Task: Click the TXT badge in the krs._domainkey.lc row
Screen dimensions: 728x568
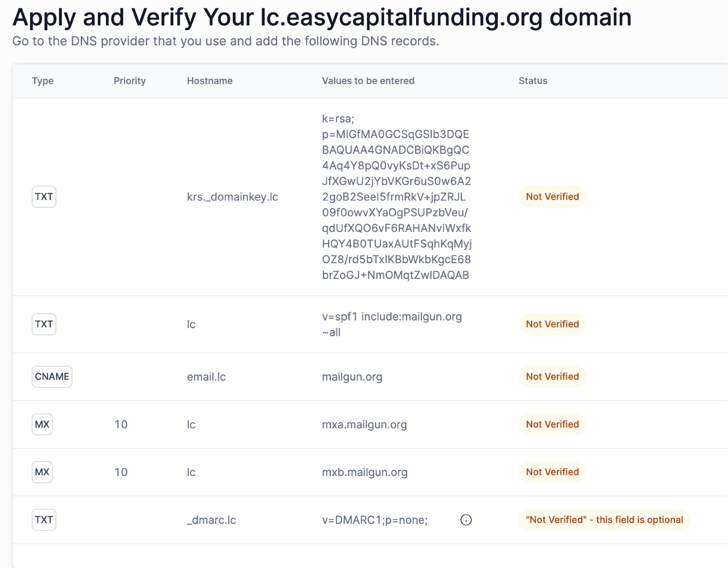Action: click(44, 197)
